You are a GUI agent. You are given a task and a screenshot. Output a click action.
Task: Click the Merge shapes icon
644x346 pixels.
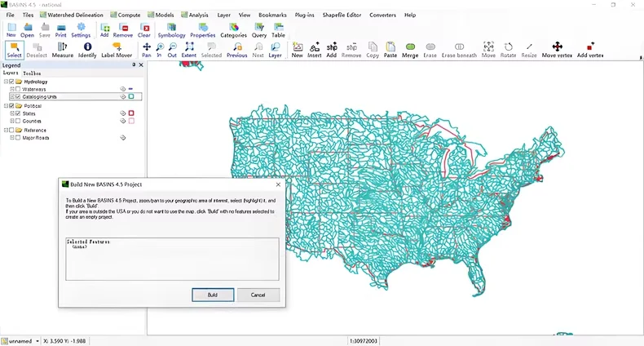pos(410,50)
